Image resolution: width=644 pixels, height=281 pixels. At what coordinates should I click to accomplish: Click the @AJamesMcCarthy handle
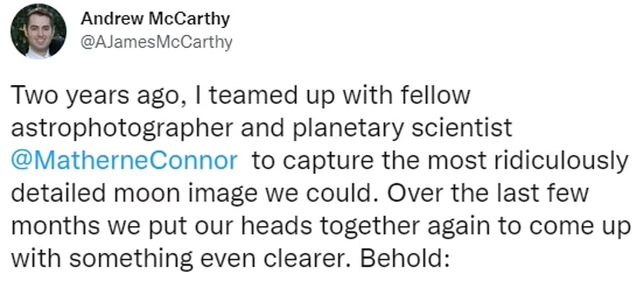click(x=157, y=42)
